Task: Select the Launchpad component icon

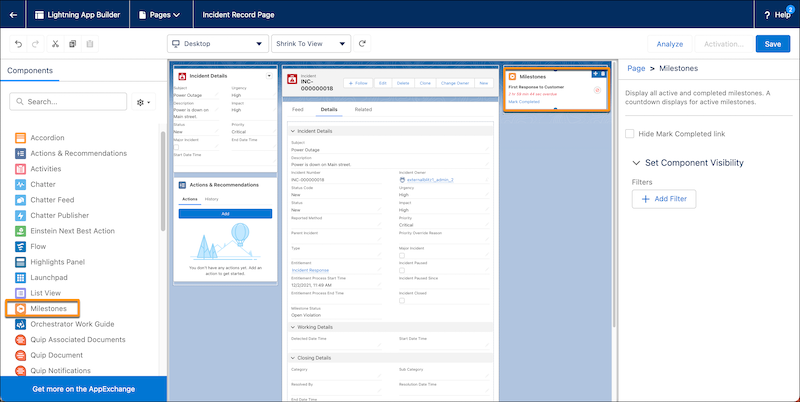Action: click(20, 278)
